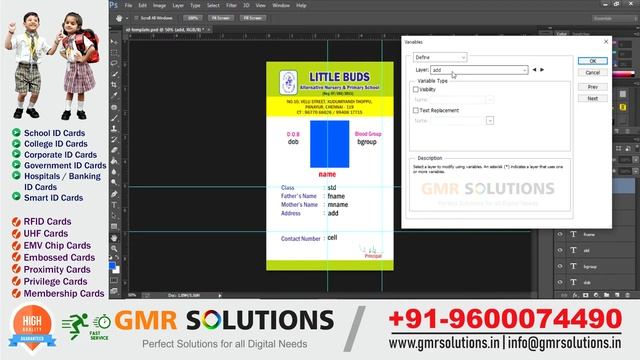Click the Fill Screen button
Screen dimensions: 640x360
tap(253, 18)
